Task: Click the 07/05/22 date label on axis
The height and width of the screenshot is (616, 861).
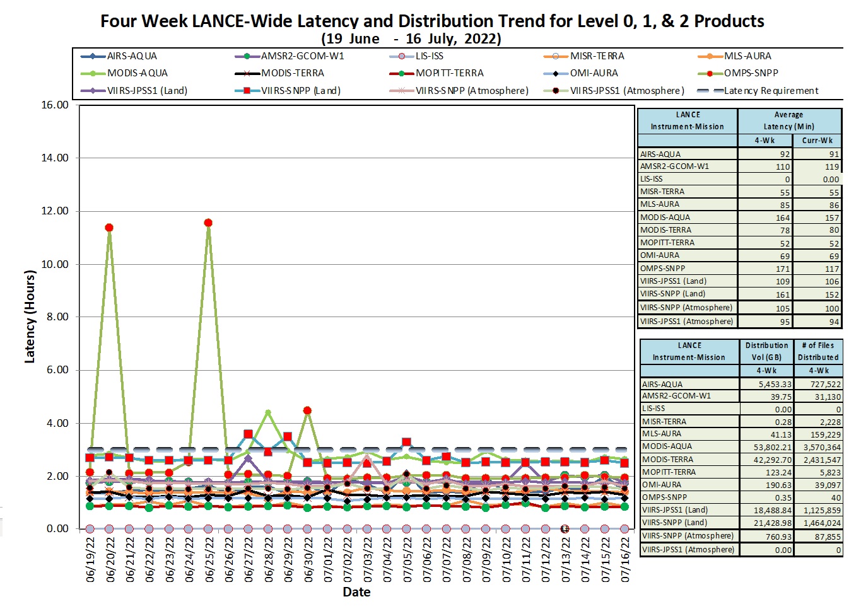Action: click(x=407, y=559)
